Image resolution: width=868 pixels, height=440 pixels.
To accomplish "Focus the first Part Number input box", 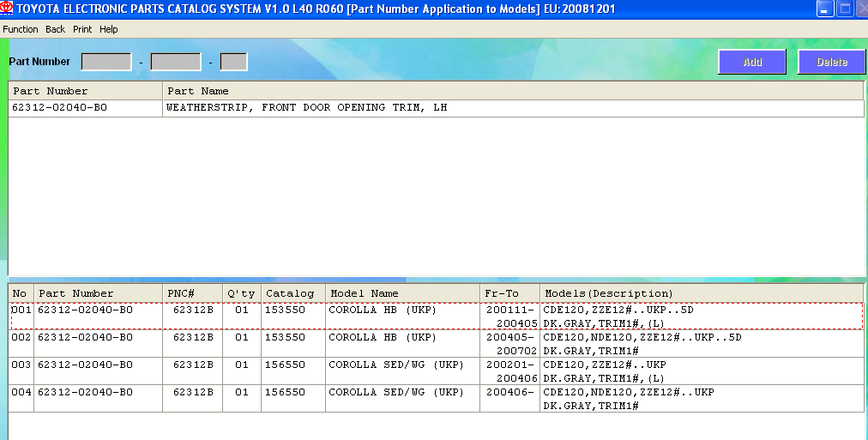I will 106,62.
